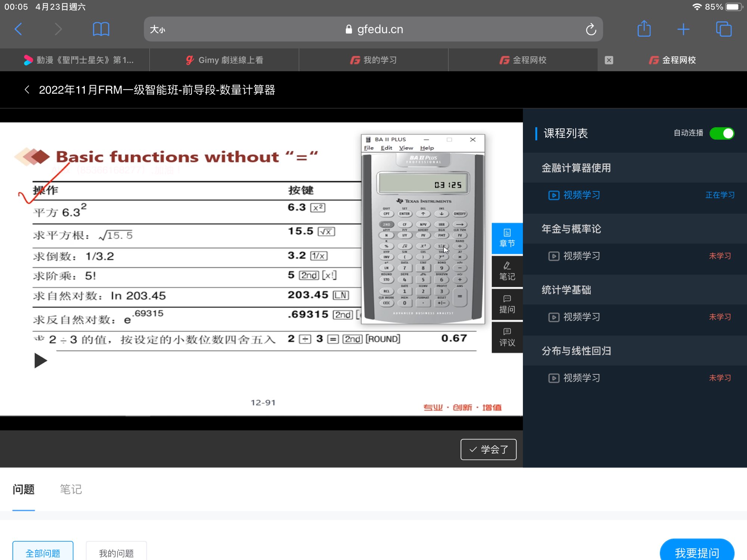The image size is (747, 560).
Task: Toggle the 自动连播 autoplay switch
Action: click(722, 133)
